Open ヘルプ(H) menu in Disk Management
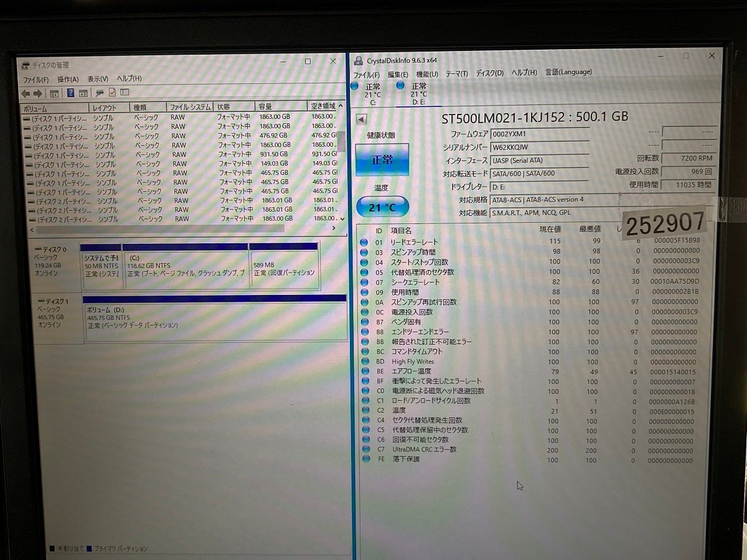Viewport: 747px width, 560px height. (129, 78)
